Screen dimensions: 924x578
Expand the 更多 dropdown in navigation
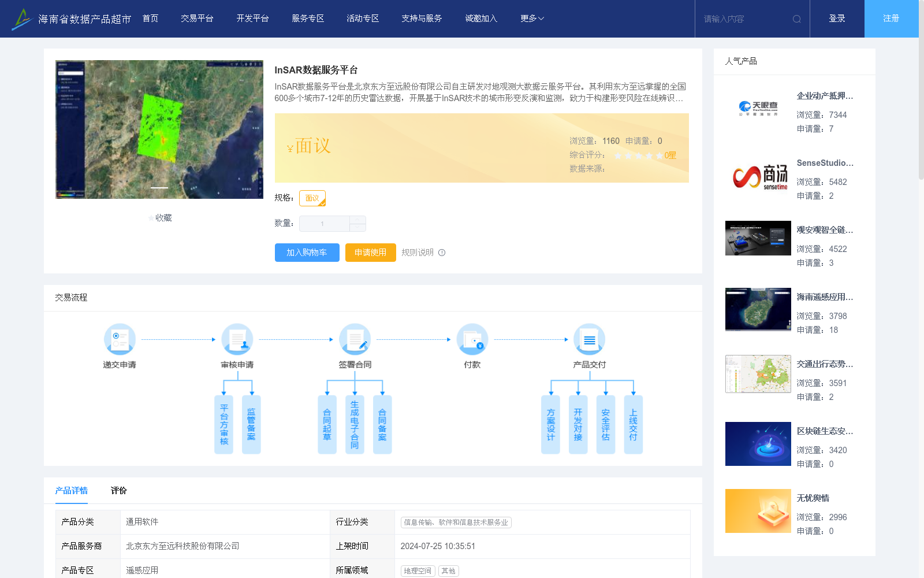pyautogui.click(x=532, y=18)
